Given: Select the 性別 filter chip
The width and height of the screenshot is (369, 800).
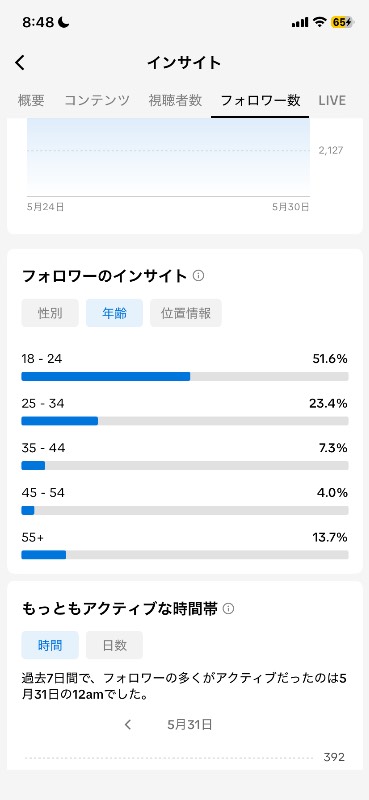Looking at the screenshot, I should [50, 313].
